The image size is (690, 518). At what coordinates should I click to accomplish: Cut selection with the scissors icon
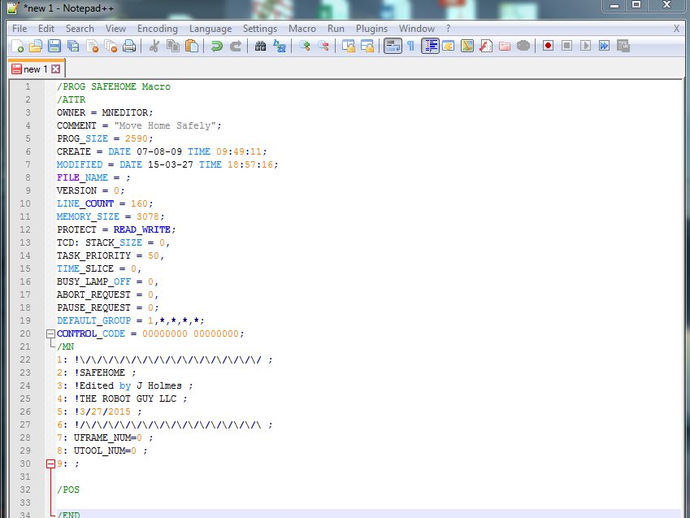click(154, 46)
